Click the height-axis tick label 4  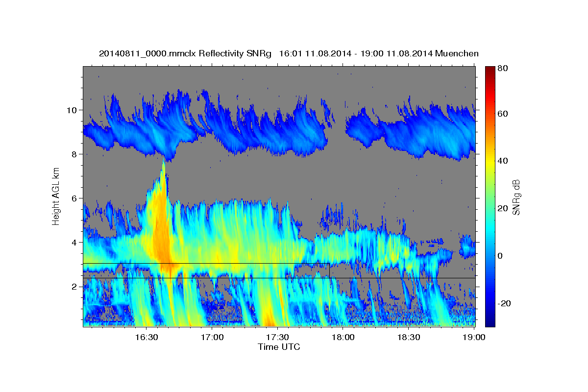(74, 242)
